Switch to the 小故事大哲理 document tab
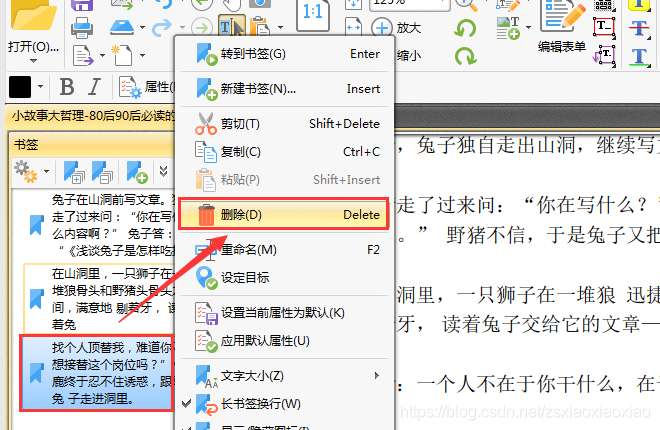Viewport: 660px width, 430px height. click(93, 115)
